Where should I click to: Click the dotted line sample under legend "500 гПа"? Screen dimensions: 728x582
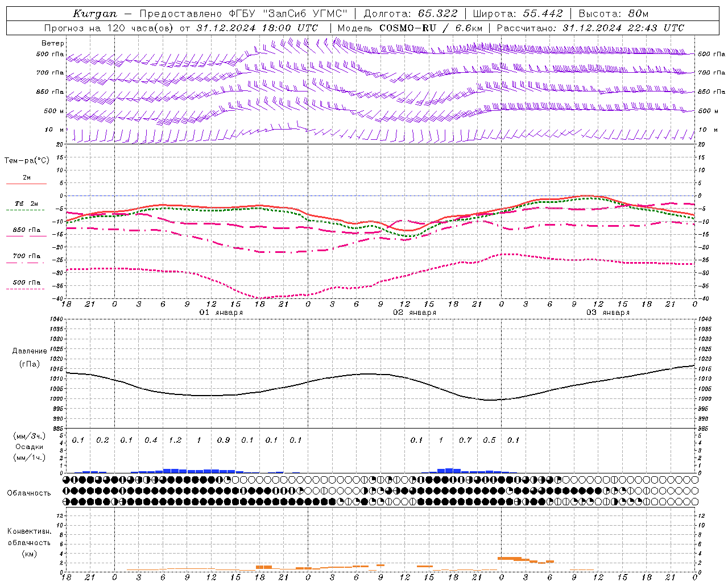coord(25,289)
